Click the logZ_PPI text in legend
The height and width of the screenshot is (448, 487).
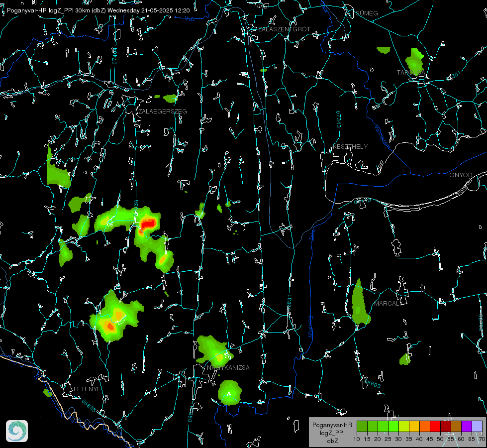pyautogui.click(x=332, y=433)
